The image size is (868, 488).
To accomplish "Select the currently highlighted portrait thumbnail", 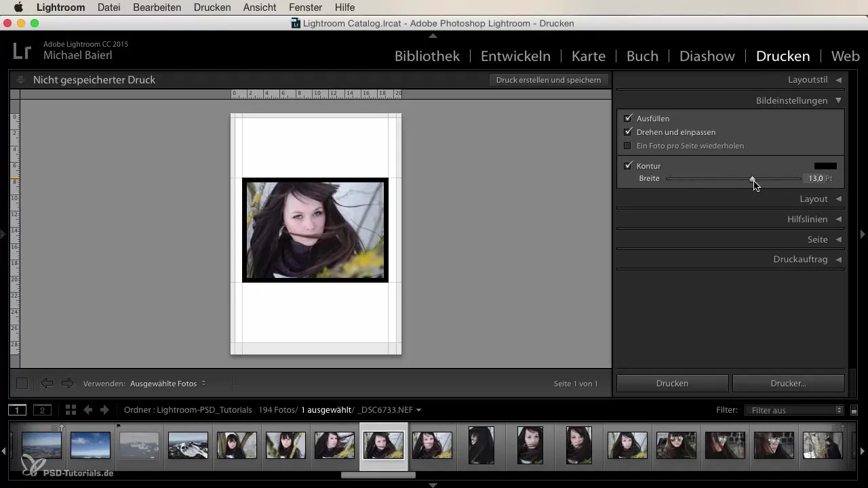I will [x=383, y=445].
